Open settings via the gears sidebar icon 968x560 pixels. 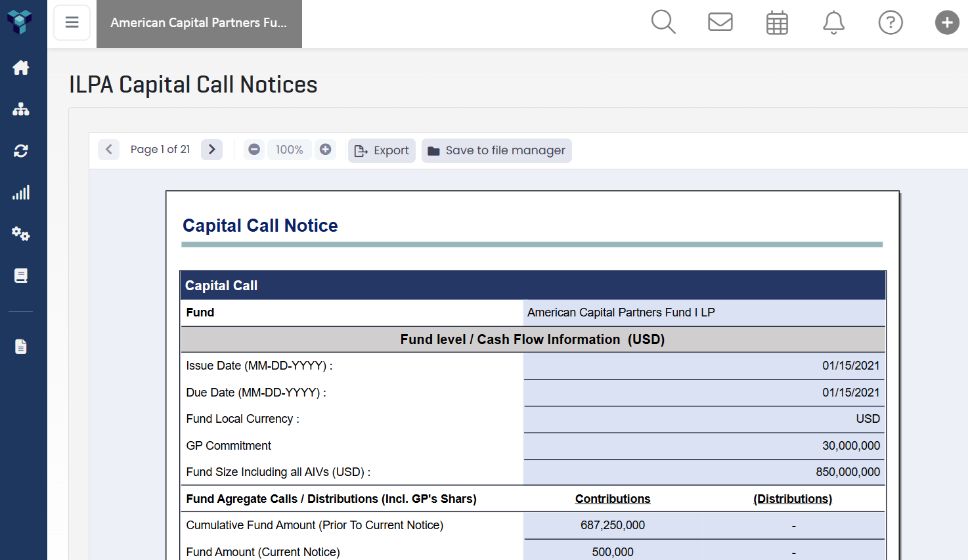tap(20, 234)
